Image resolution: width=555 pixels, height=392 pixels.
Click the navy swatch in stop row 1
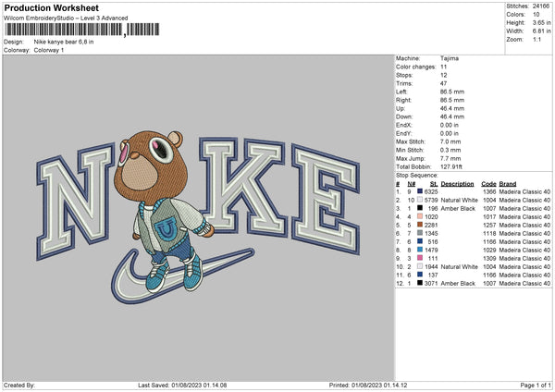coord(420,191)
